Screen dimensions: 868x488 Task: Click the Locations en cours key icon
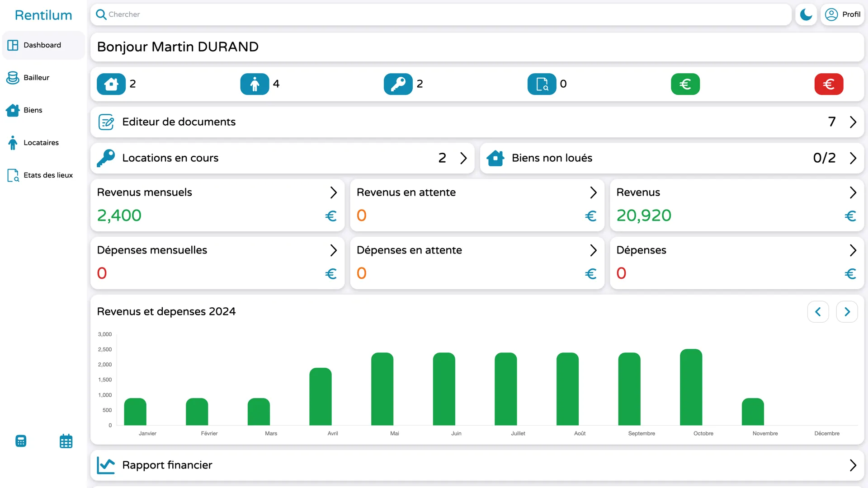click(106, 158)
